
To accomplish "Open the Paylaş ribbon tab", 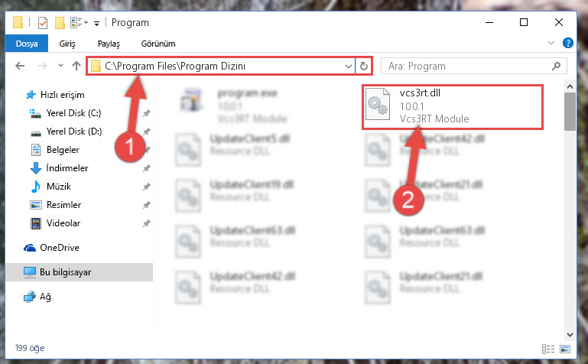I will click(109, 44).
